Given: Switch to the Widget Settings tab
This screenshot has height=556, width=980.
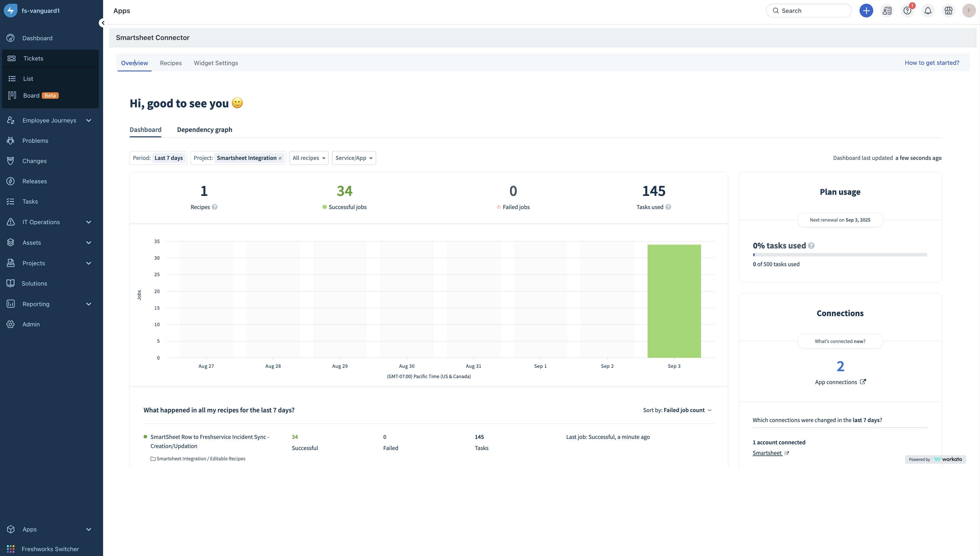Looking at the screenshot, I should point(216,63).
